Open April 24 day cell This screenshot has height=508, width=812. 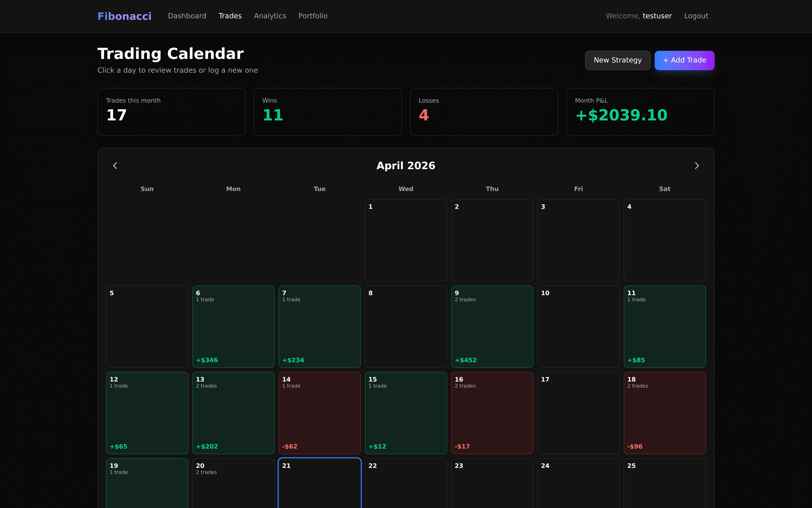click(x=578, y=483)
